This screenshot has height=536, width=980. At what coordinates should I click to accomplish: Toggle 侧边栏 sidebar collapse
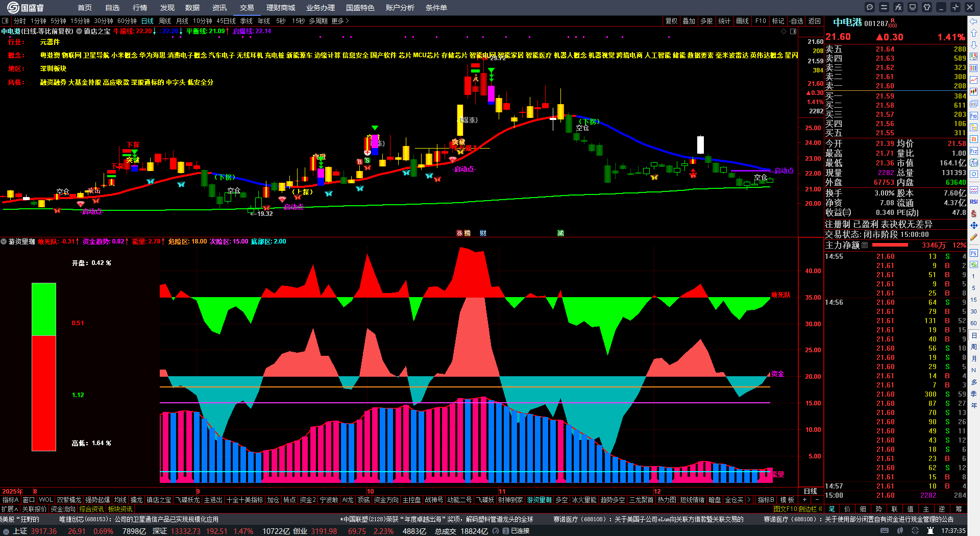[x=810, y=509]
